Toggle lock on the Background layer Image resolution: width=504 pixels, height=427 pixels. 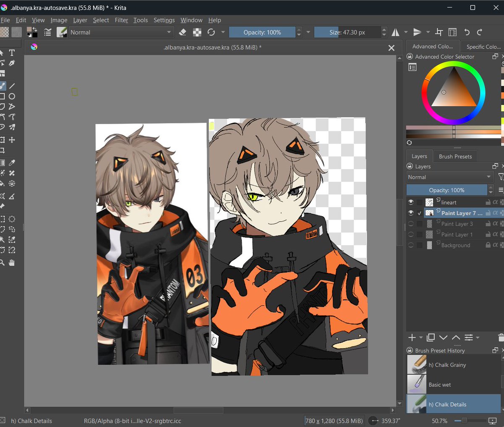(488, 245)
